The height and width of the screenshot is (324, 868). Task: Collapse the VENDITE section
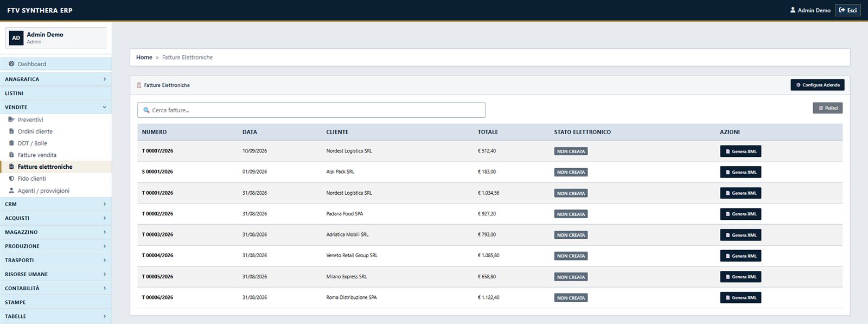pyautogui.click(x=56, y=107)
